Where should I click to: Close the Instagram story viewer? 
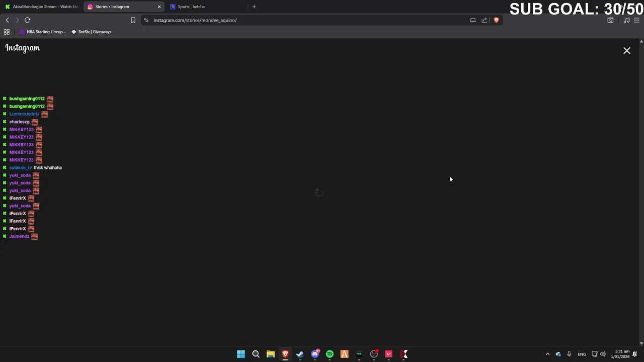tap(627, 51)
